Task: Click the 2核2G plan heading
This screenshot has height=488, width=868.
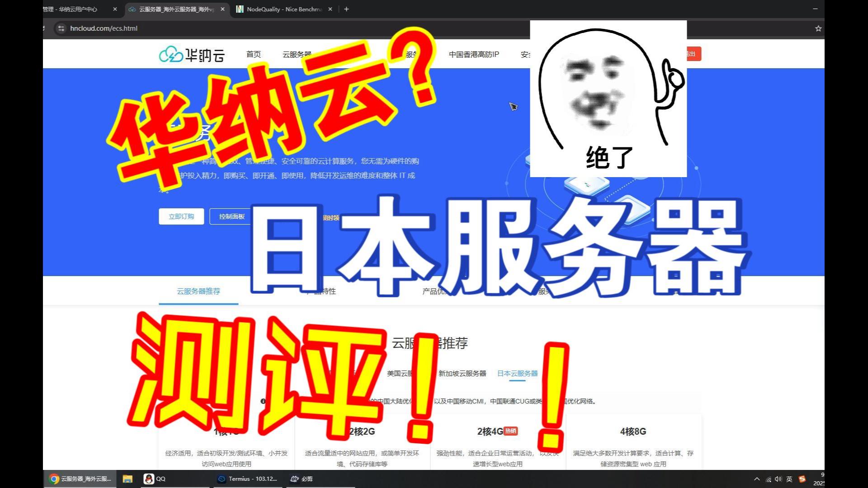Action: [x=362, y=432]
